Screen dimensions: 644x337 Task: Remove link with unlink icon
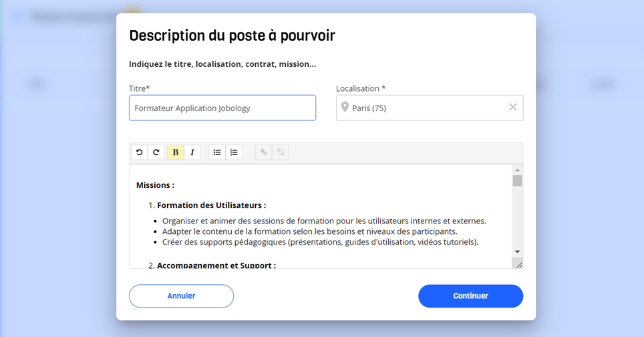(x=281, y=152)
